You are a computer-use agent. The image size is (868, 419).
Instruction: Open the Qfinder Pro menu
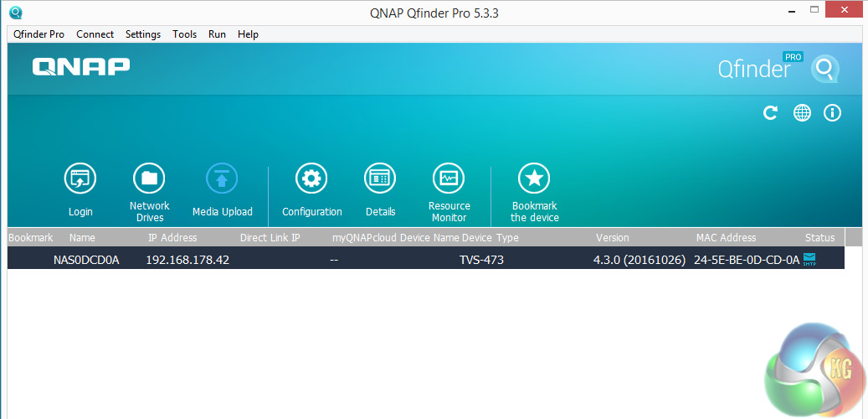pos(39,34)
